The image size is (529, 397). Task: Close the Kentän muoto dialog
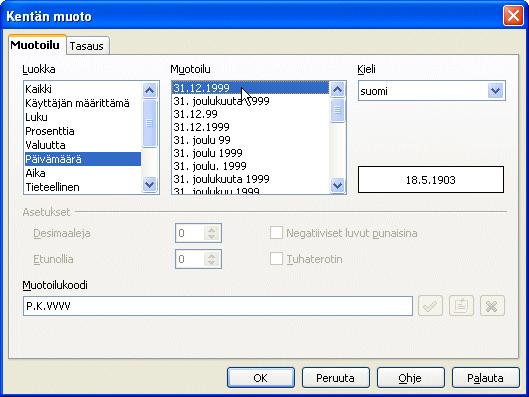513,16
